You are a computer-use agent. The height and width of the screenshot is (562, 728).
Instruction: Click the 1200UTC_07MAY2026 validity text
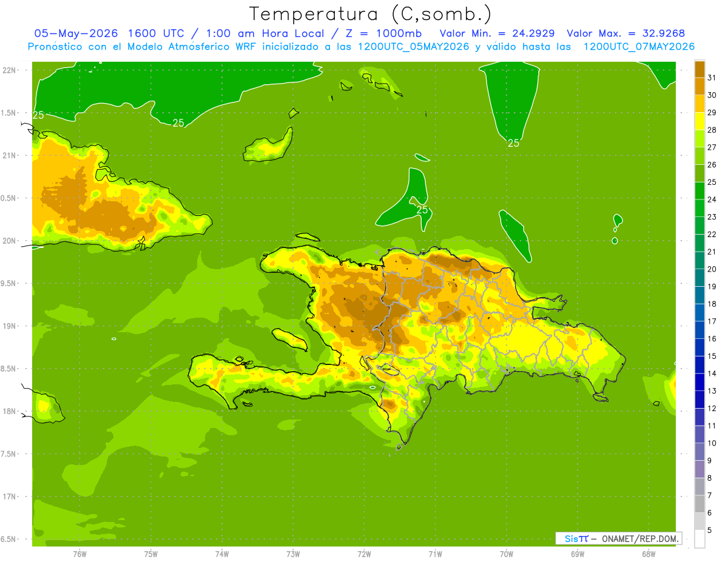[639, 47]
